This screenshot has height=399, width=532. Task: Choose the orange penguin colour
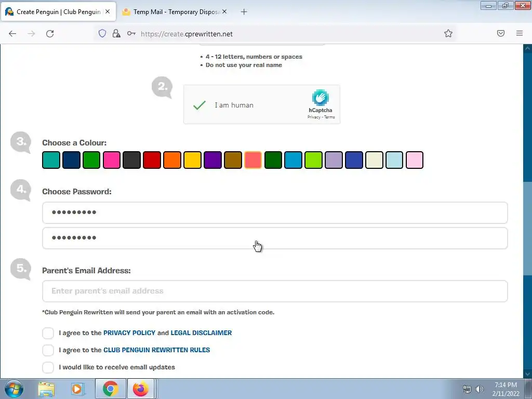[172, 160]
